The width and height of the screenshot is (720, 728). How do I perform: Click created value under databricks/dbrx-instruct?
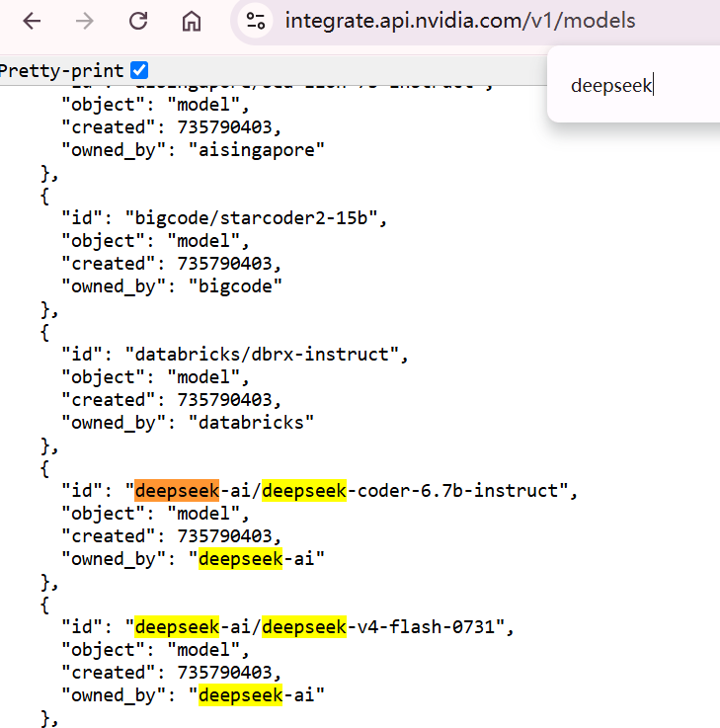[224, 400]
